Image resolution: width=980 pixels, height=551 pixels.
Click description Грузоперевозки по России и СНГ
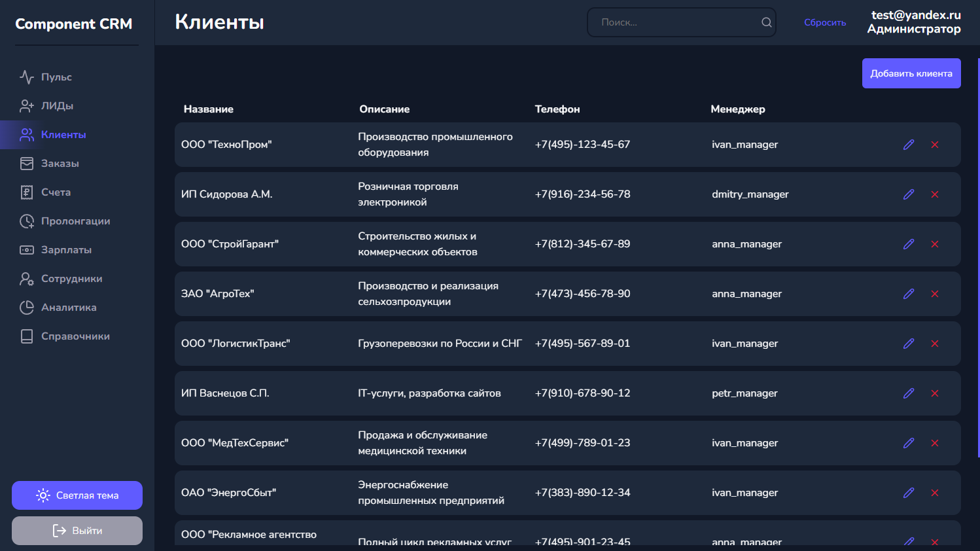[x=440, y=344]
